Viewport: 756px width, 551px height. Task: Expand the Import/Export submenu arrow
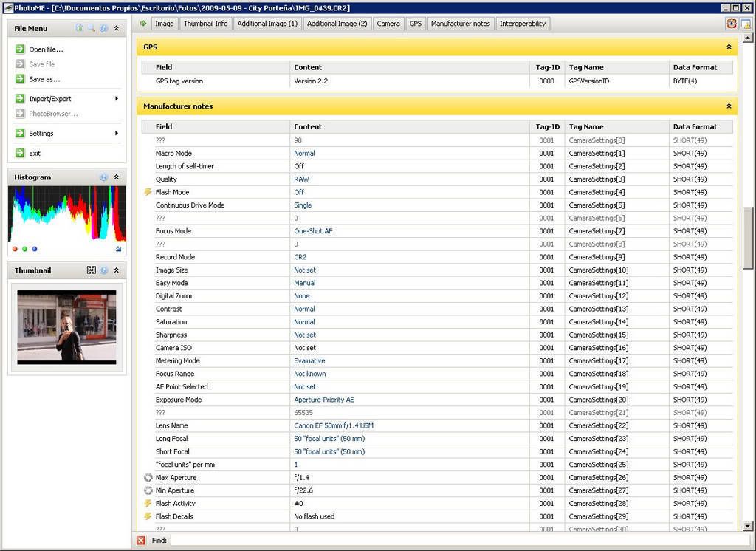117,98
